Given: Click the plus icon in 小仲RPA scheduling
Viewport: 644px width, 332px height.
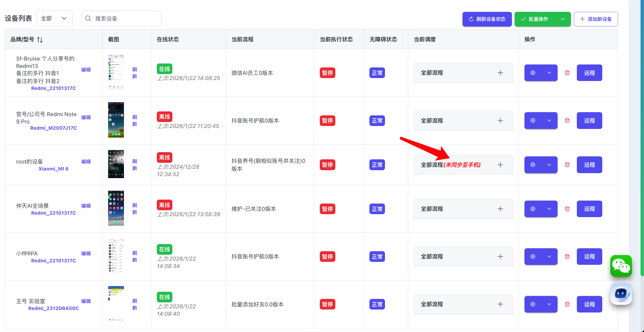Looking at the screenshot, I should click(500, 256).
